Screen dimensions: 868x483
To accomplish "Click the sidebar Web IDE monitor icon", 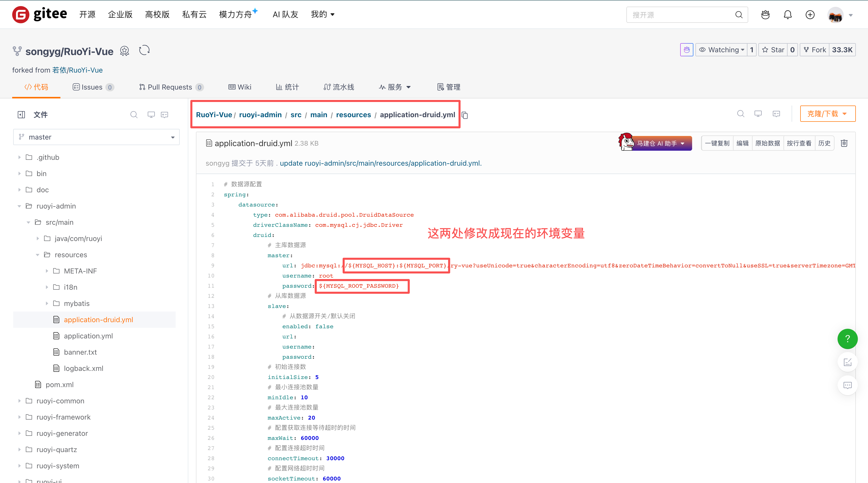I will point(151,114).
